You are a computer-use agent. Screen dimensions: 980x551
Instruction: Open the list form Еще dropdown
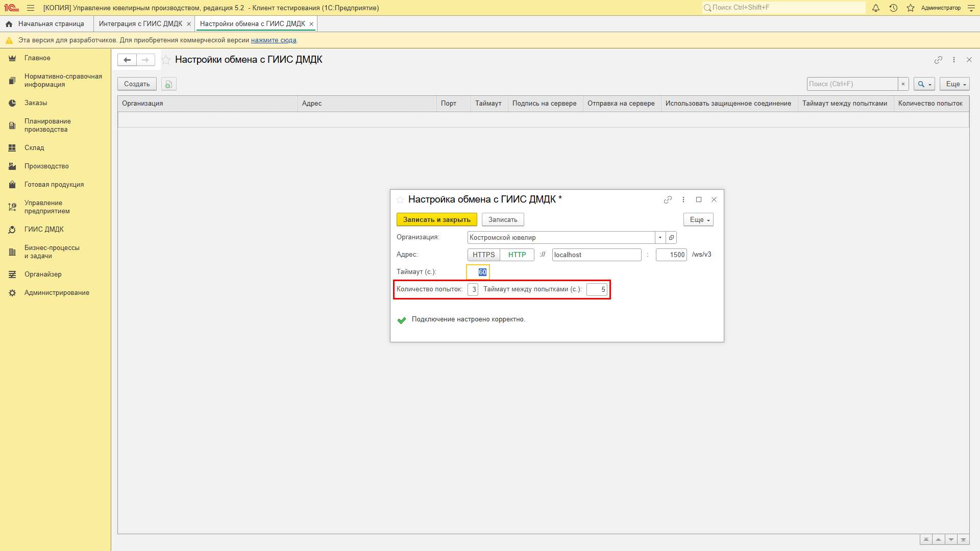tap(954, 84)
